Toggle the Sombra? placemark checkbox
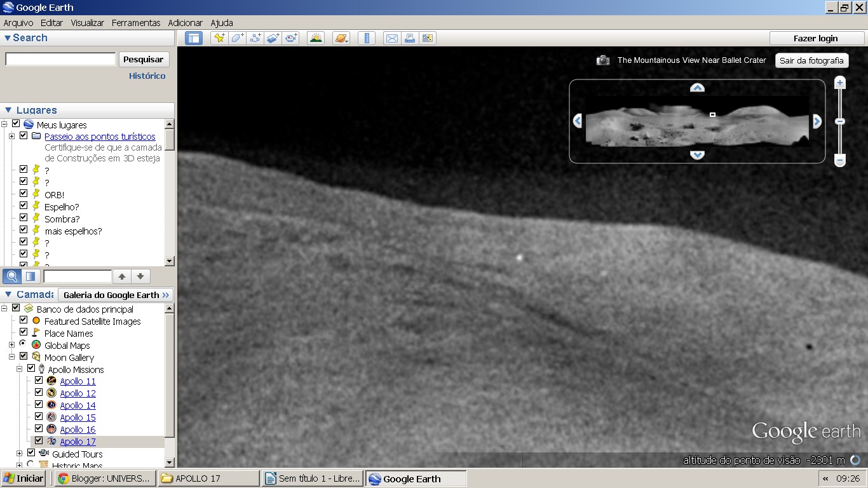This screenshot has width=868, height=488. [24, 218]
